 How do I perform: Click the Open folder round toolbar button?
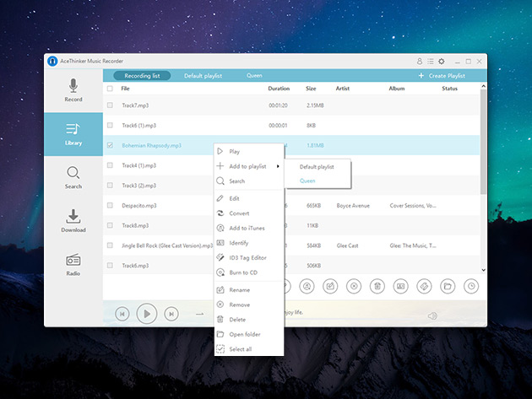(448, 286)
